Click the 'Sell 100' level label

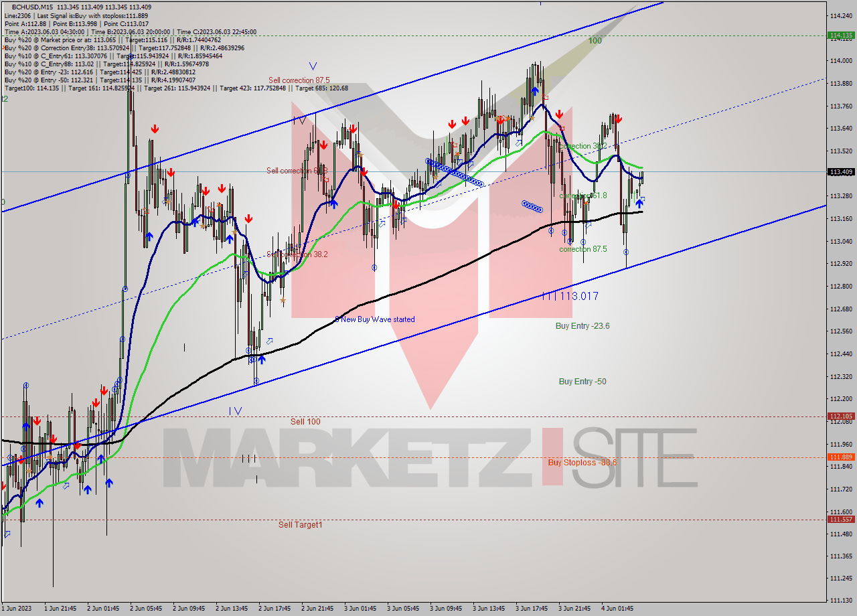click(305, 422)
